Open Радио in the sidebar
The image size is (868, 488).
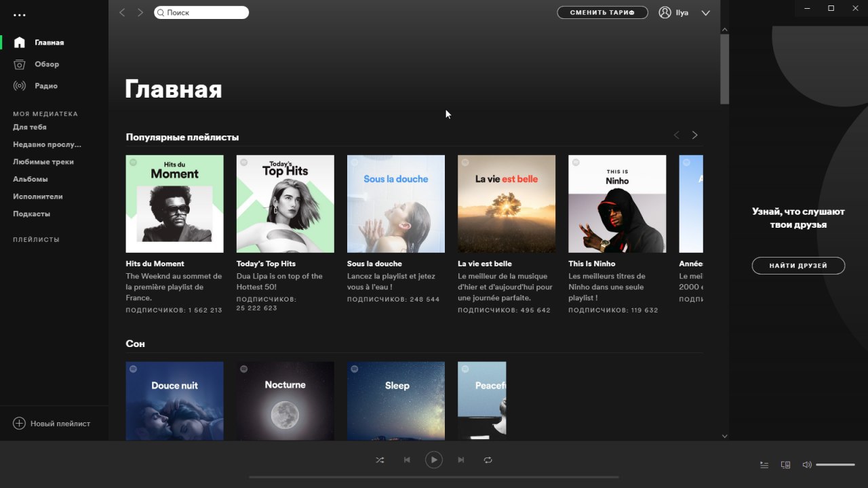tap(46, 86)
